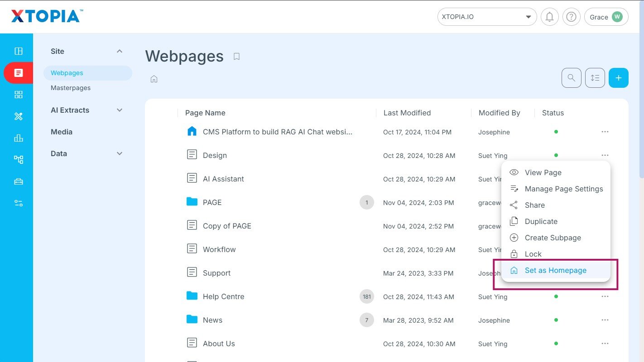Click the search magnifier button
This screenshot has height=362, width=644.
(x=571, y=78)
